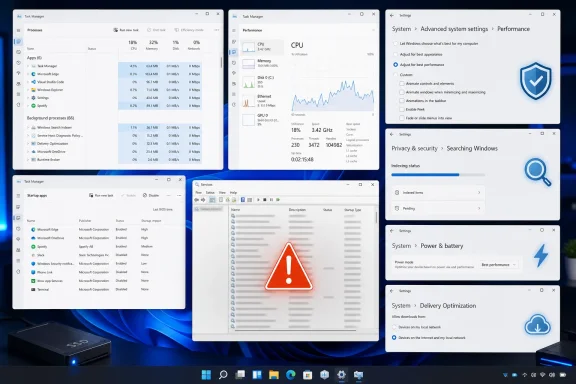Go back in the Performance Settings window
The width and height of the screenshot is (576, 384).
click(x=392, y=15)
